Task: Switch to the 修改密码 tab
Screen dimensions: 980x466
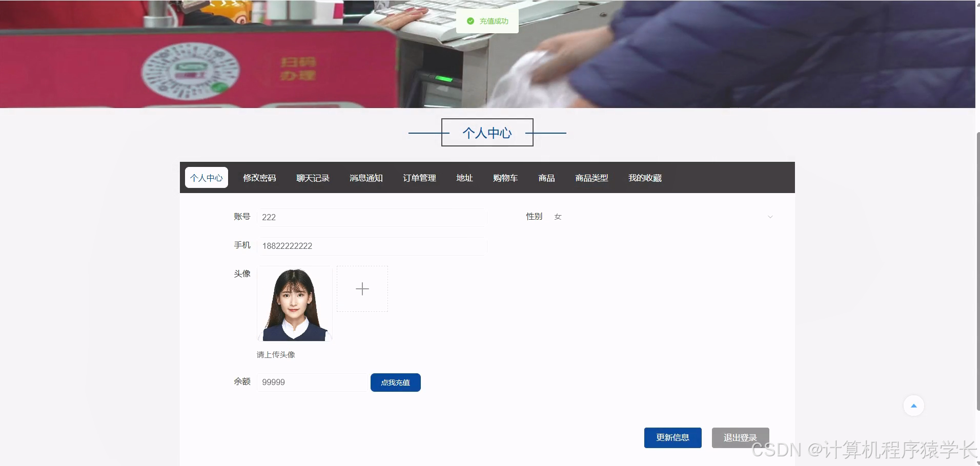Action: coord(259,178)
